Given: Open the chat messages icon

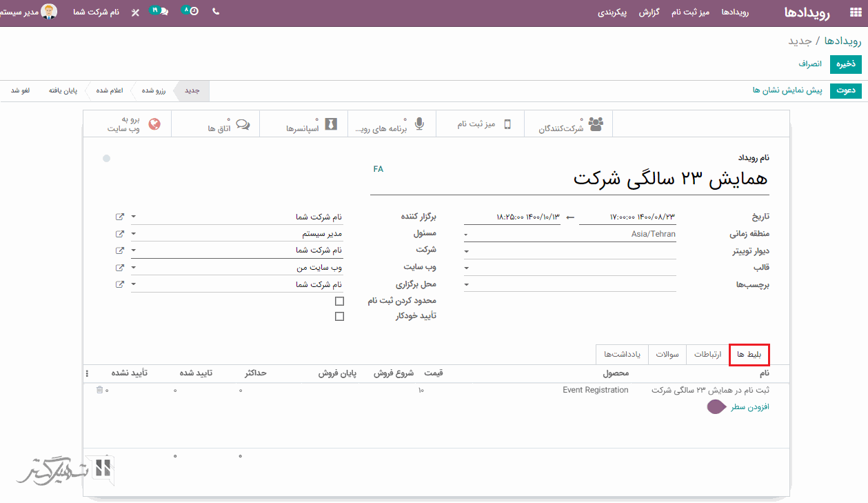Looking at the screenshot, I should 163,12.
